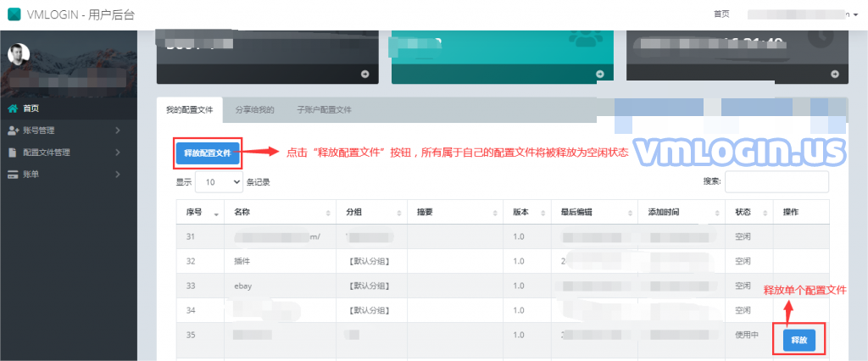Sort table by 最后编辑 column
The height and width of the screenshot is (361, 868).
point(595,212)
